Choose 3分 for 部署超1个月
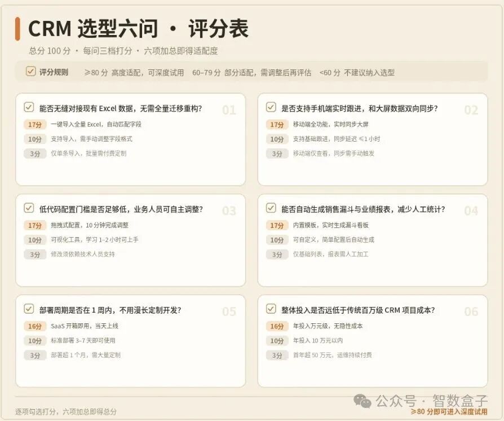This screenshot has width=504, height=421. [35, 355]
